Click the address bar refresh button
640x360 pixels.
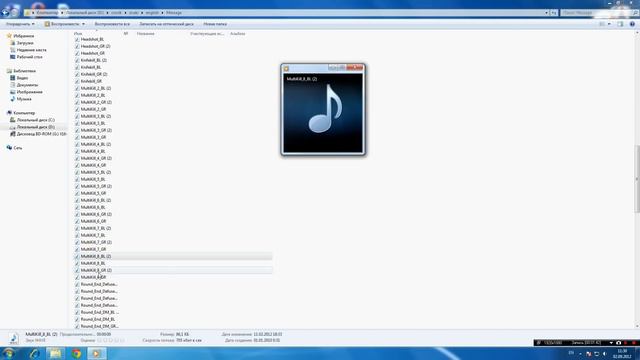[554, 13]
